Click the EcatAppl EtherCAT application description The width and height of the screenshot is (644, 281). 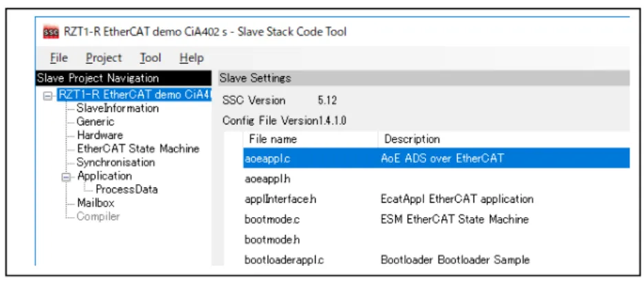click(x=457, y=199)
